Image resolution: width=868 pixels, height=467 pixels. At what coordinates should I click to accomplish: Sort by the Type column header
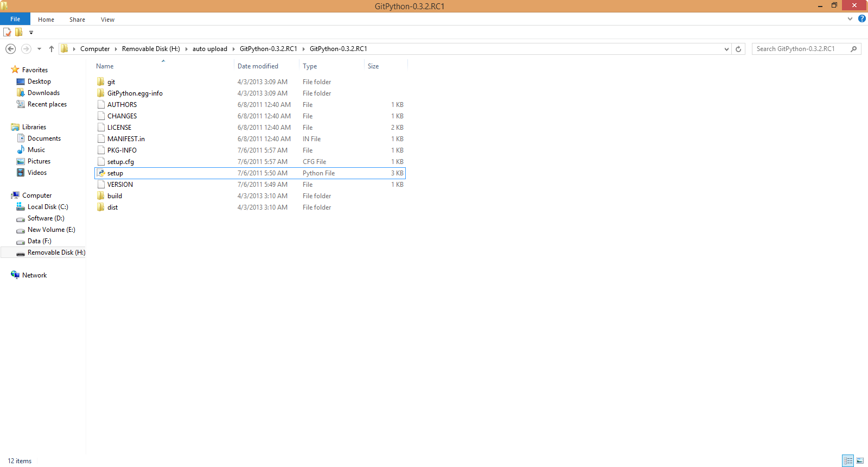click(x=310, y=66)
